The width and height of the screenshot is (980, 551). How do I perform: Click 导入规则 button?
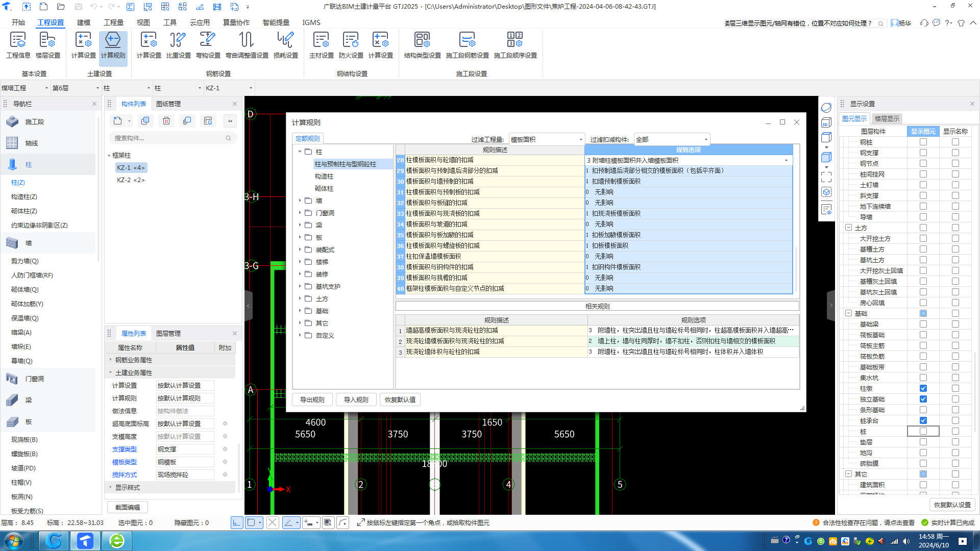pos(356,400)
